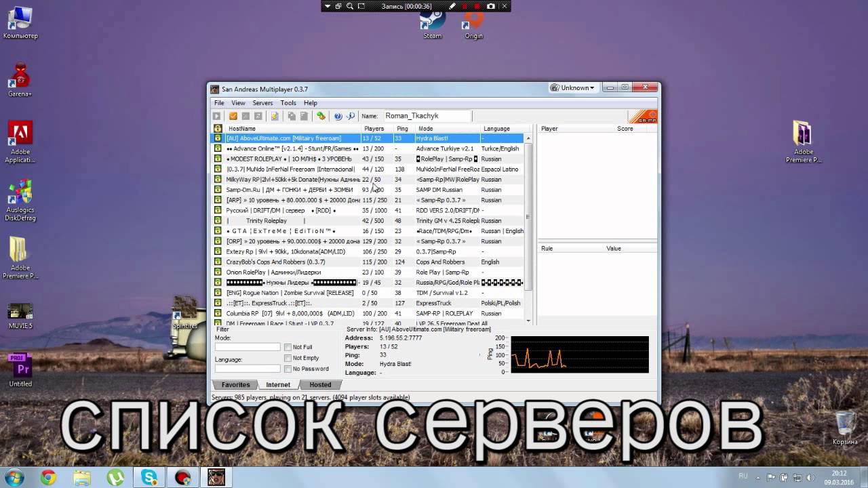Viewport: 868px width, 488px height.
Task: Click the green master list update icon
Action: pyautogui.click(x=321, y=116)
